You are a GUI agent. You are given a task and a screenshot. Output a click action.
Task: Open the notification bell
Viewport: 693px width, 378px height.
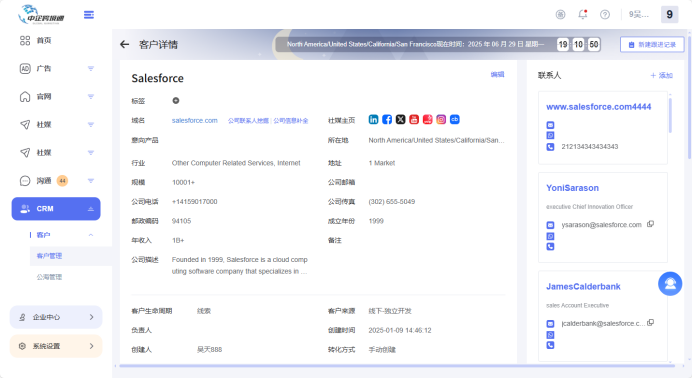click(583, 15)
